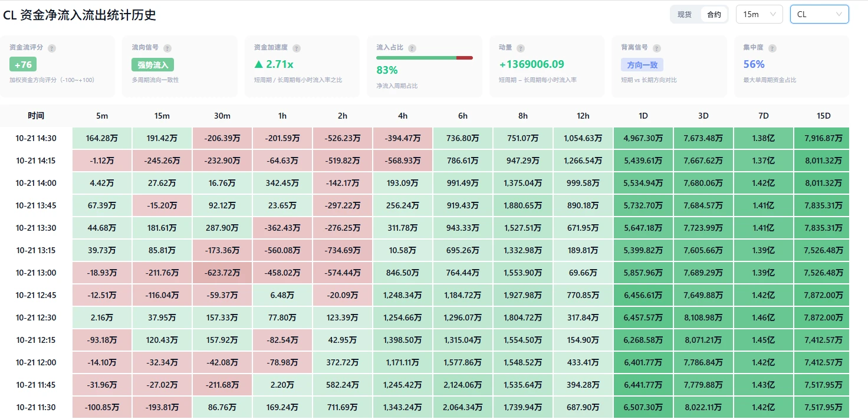Click the 56% concentration value
The height and width of the screenshot is (419, 868).
(x=754, y=64)
